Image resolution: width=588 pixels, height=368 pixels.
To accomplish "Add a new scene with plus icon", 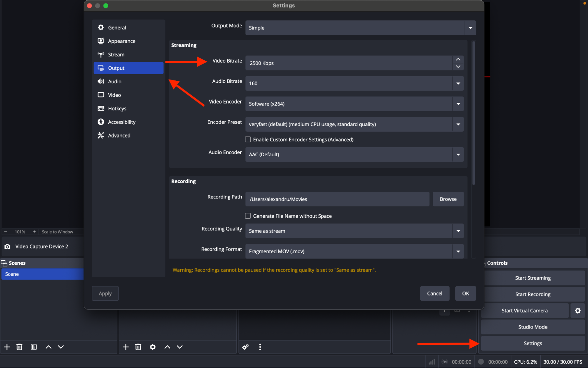I will [x=6, y=347].
